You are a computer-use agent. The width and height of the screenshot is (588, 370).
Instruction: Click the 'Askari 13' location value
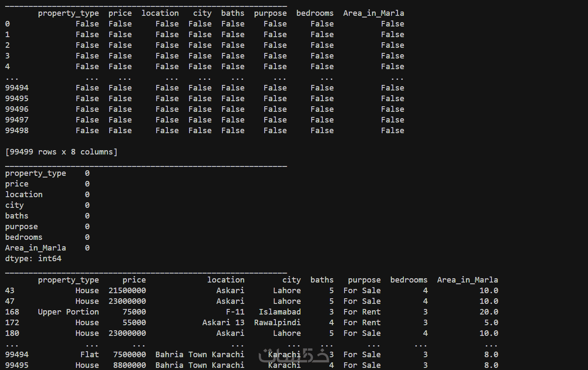coord(223,323)
